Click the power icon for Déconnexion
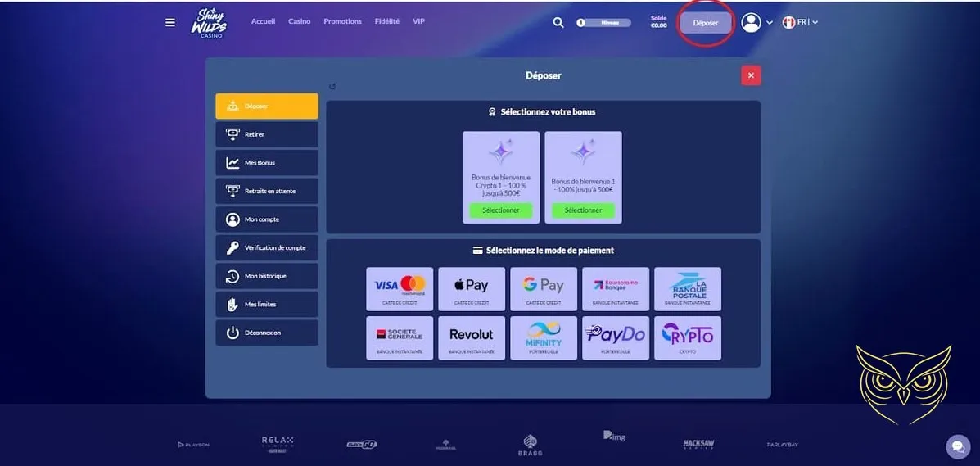 (x=233, y=333)
